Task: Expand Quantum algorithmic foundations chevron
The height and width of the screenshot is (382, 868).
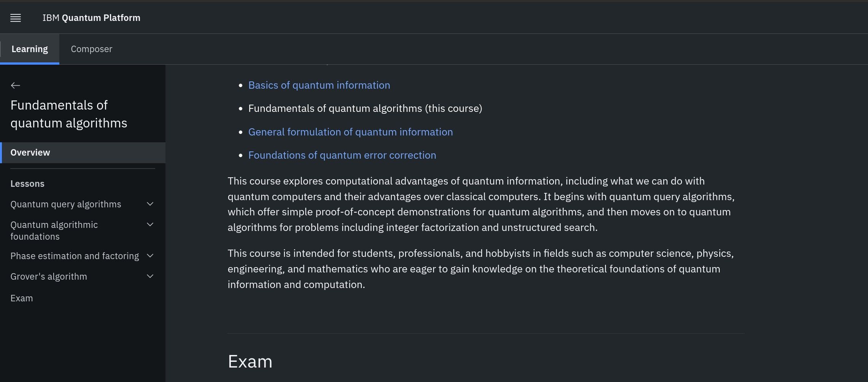Action: click(x=150, y=225)
